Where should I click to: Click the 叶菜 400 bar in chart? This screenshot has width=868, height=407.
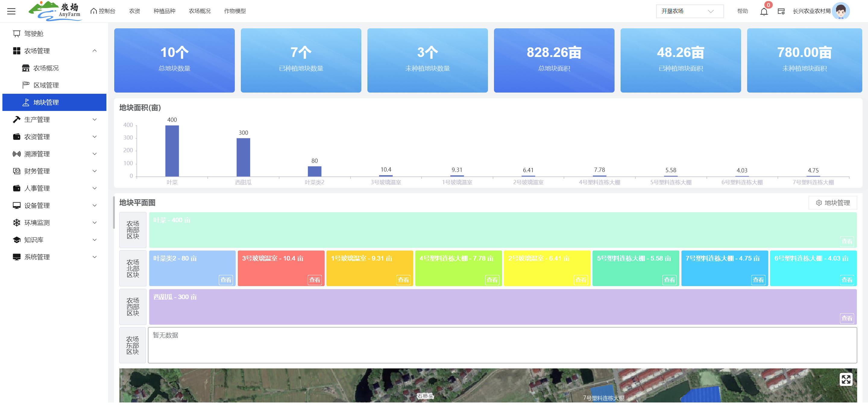coord(172,151)
